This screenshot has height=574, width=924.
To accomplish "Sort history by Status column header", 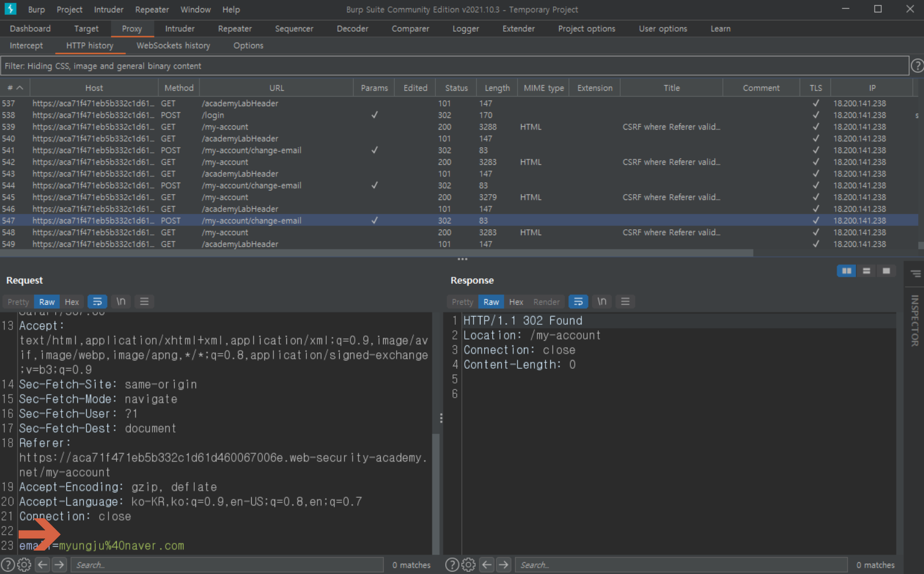I will (456, 88).
